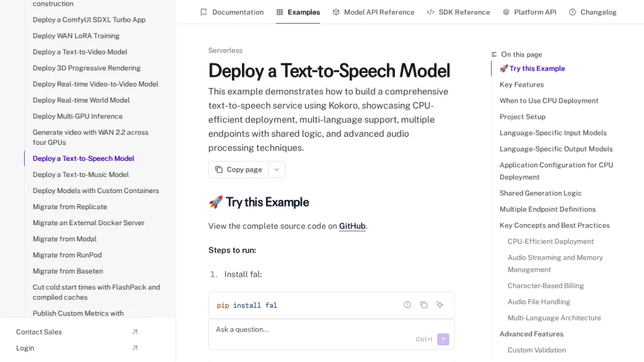Jump to Project Setup section
The width and height of the screenshot is (644, 362).
(522, 116)
